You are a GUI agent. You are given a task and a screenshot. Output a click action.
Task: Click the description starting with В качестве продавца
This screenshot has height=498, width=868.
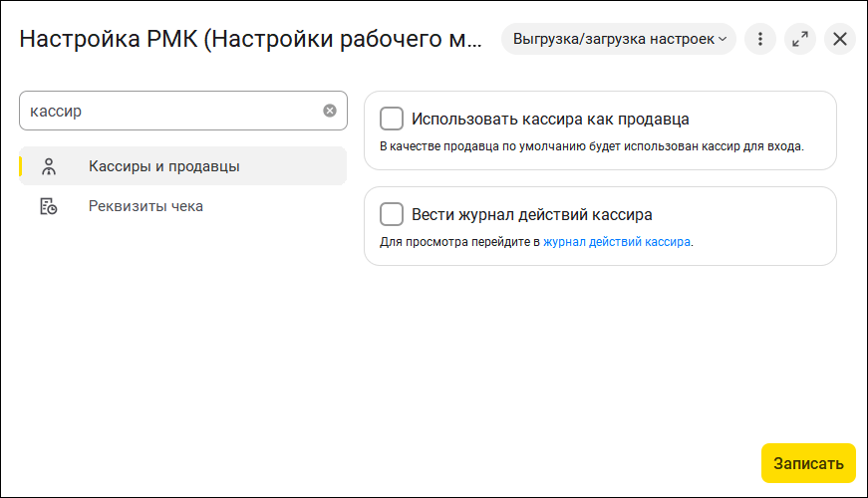[x=592, y=145]
